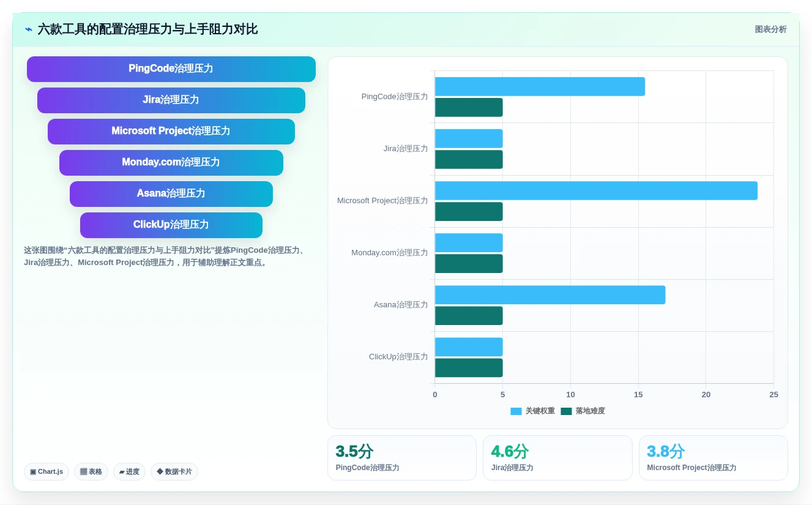812x505 pixels.
Task: Click the description paragraph under the funnel
Action: (x=166, y=256)
